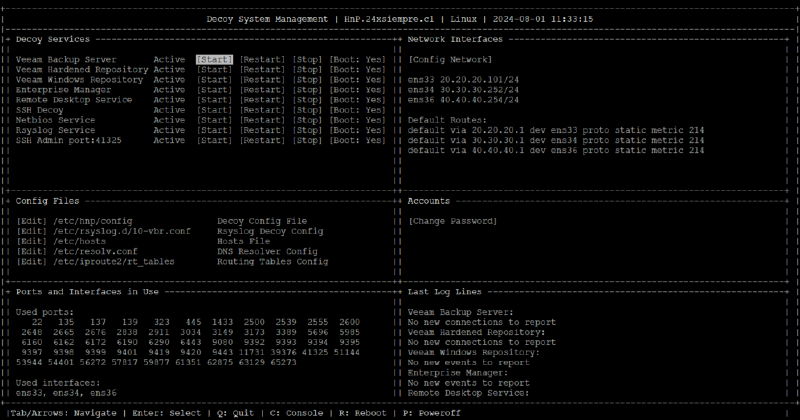Image resolution: width=800 pixels, height=420 pixels.
Task: Stop the Rsyslog Service
Action: pyautogui.click(x=307, y=130)
